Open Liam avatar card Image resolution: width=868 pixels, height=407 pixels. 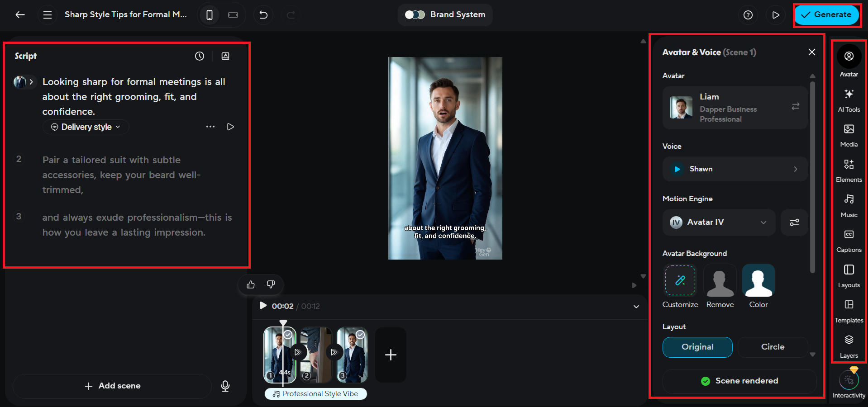[x=735, y=108]
